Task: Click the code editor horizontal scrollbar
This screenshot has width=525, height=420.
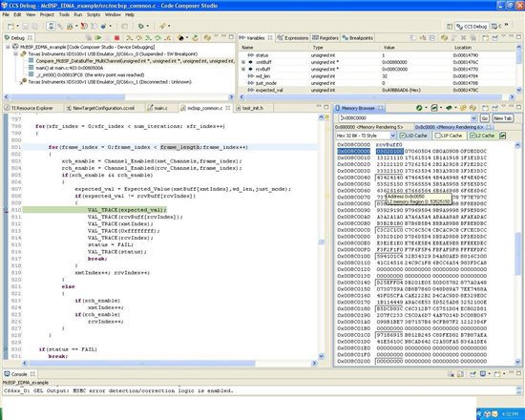Action: click(x=142, y=363)
